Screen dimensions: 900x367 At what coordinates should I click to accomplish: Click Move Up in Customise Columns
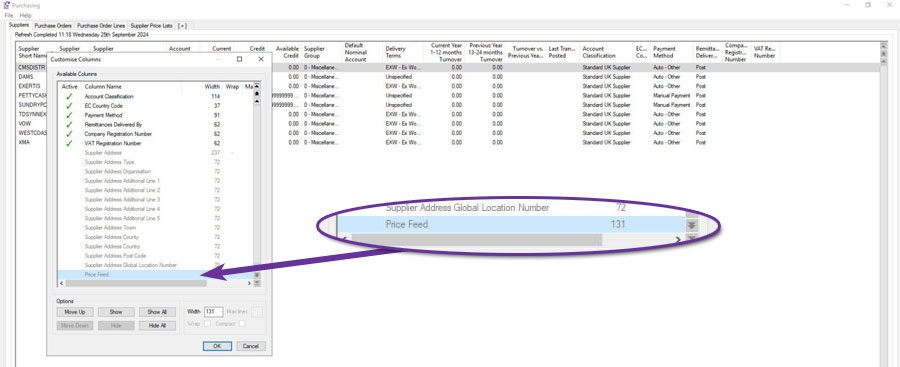click(75, 312)
